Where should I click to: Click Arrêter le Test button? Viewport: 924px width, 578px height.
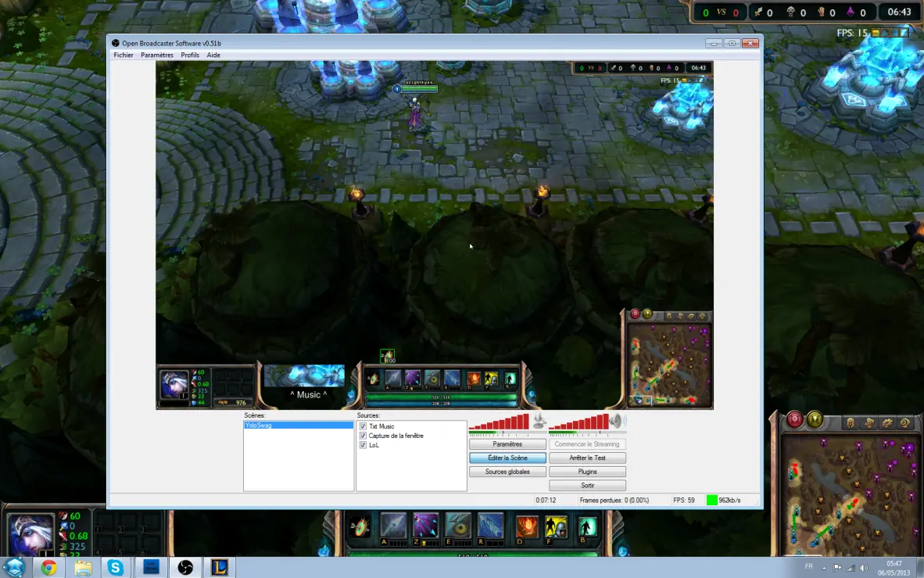click(x=587, y=458)
